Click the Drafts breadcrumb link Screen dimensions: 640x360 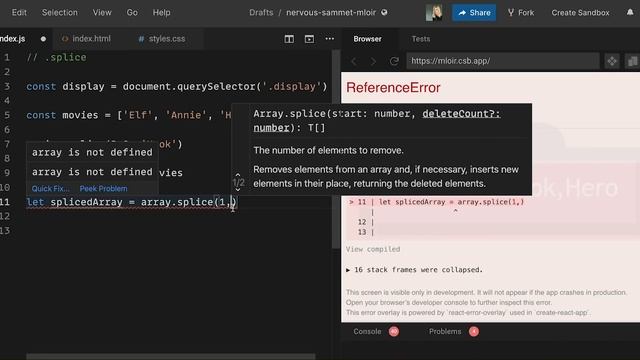coord(261,13)
